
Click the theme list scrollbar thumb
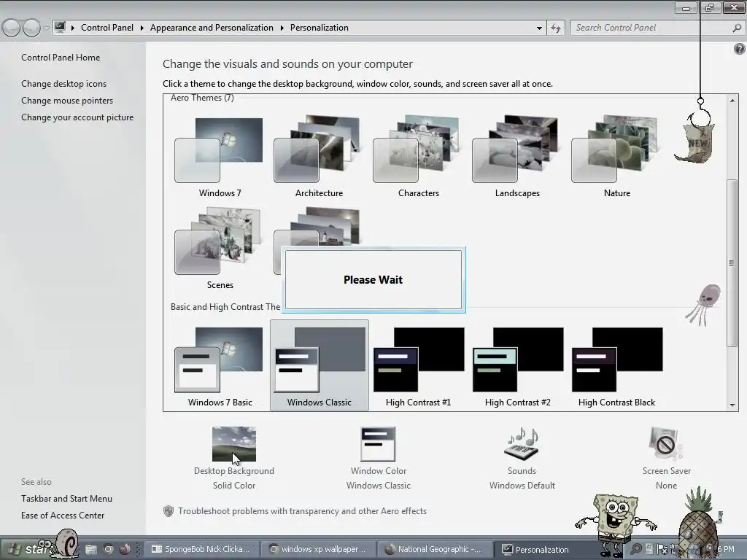click(732, 262)
